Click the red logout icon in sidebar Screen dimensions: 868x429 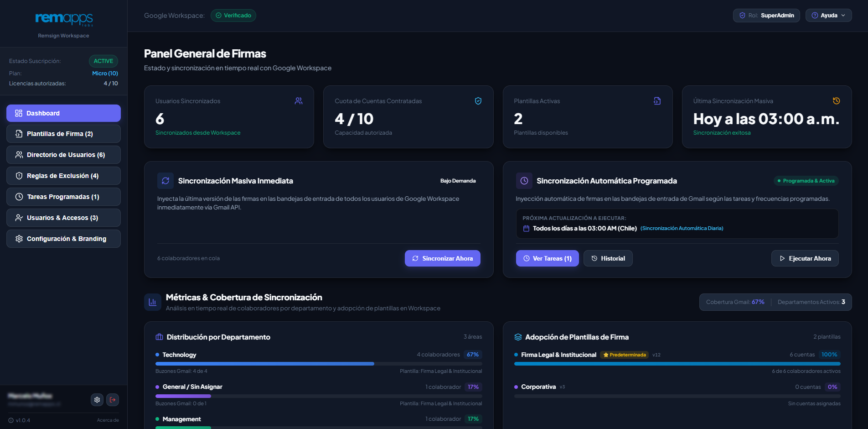[x=113, y=400]
